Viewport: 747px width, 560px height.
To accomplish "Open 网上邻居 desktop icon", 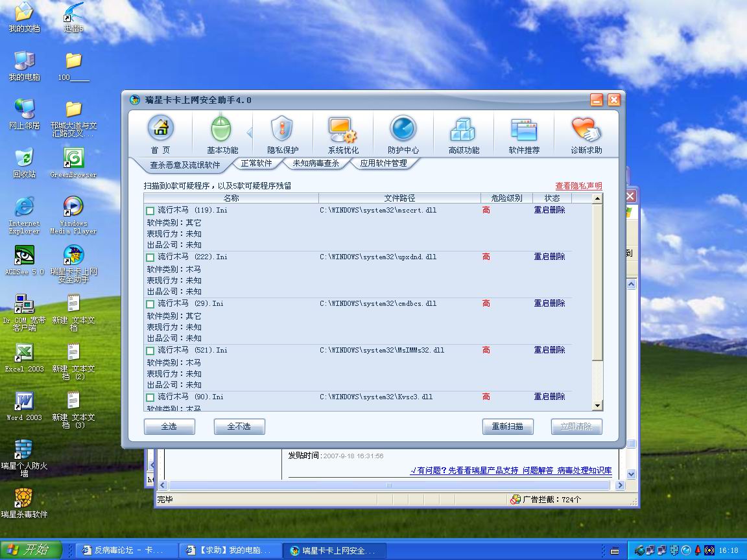I will [x=24, y=114].
